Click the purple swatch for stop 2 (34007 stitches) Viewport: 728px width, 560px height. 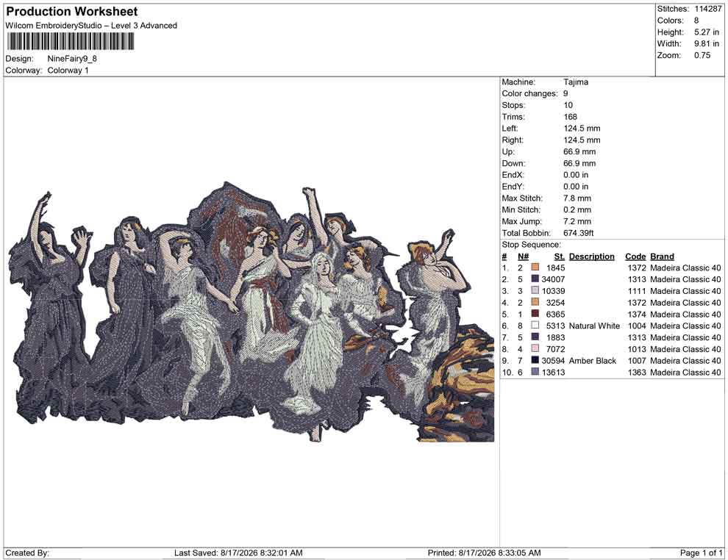[535, 279]
